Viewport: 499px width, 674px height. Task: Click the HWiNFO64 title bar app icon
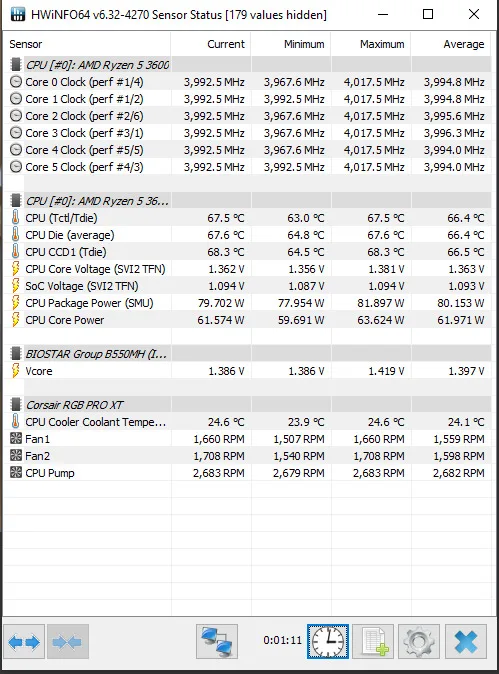(18, 14)
